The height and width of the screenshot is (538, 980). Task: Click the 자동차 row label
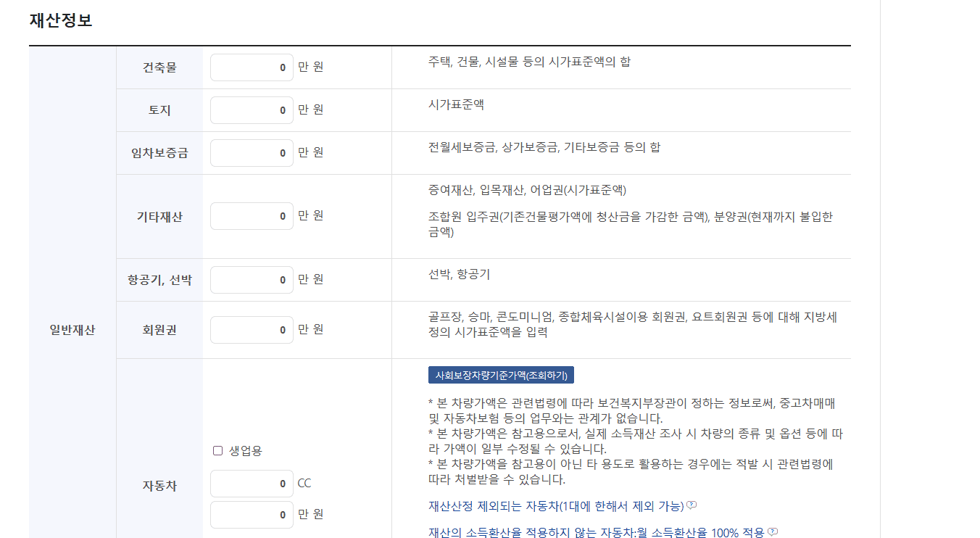[x=159, y=486]
